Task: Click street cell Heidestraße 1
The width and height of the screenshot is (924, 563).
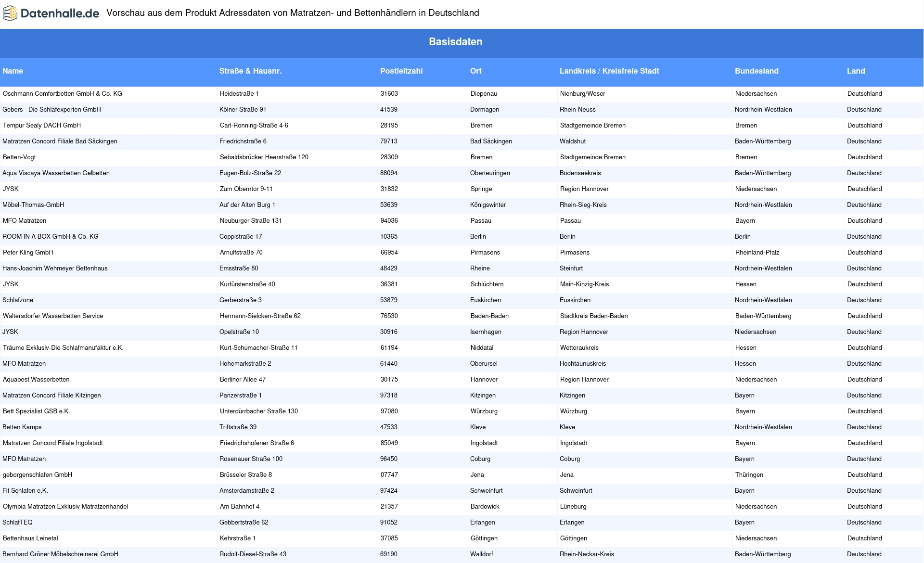Action: click(239, 94)
